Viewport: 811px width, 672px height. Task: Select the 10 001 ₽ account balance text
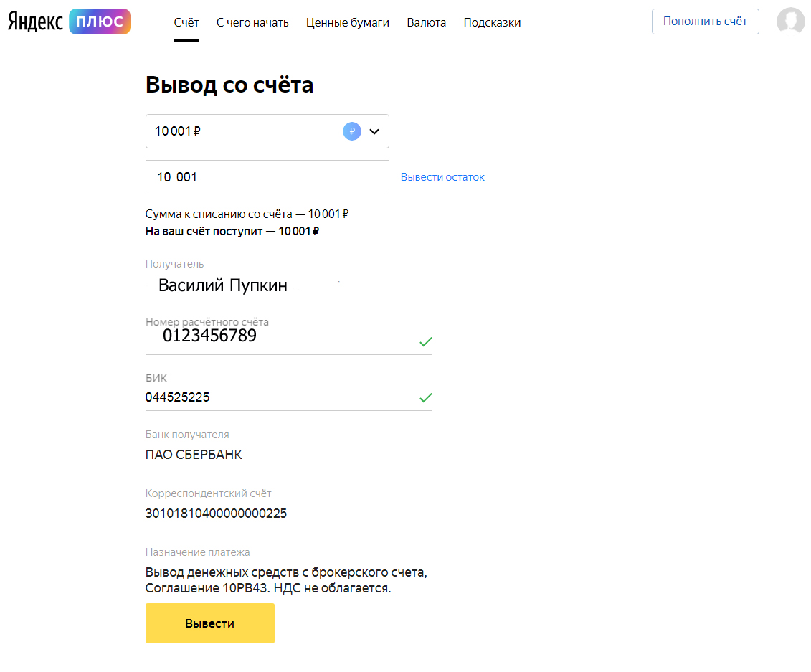[177, 131]
